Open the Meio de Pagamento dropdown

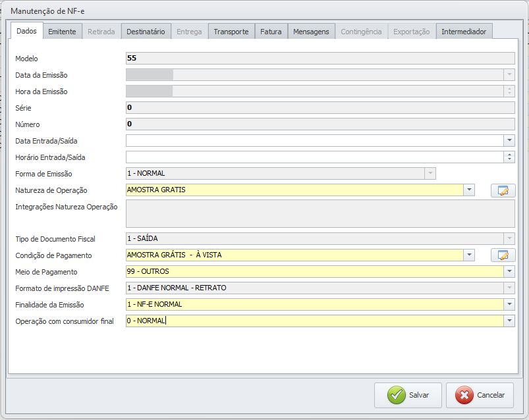509,271
